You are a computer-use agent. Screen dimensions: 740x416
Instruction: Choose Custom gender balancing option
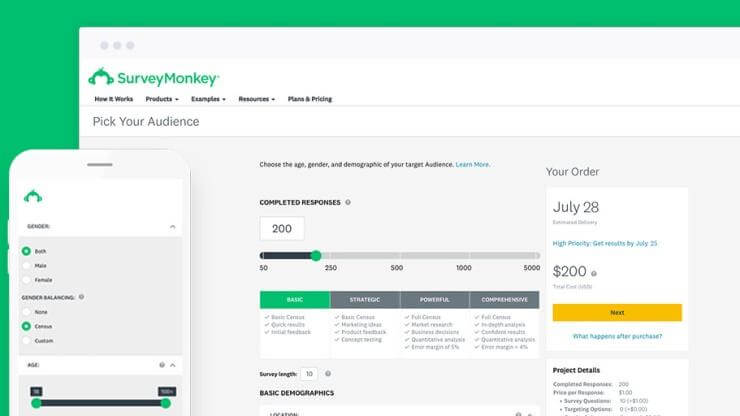pos(26,340)
